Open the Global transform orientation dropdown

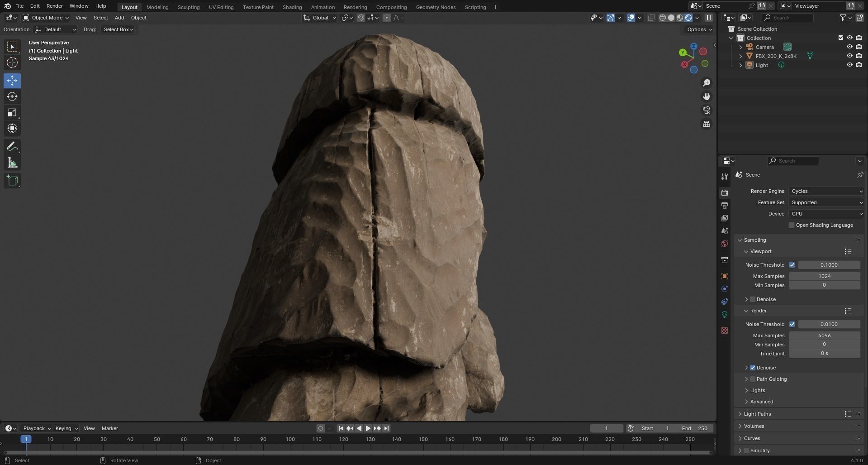320,18
